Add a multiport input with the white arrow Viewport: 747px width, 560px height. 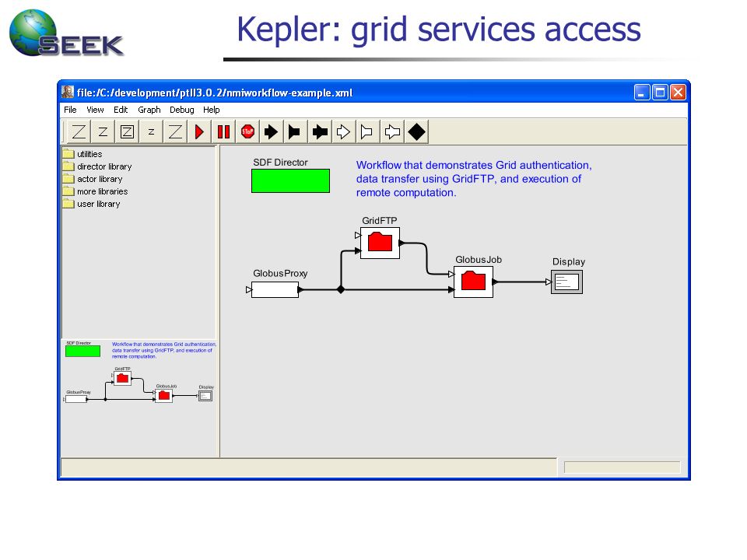point(343,131)
